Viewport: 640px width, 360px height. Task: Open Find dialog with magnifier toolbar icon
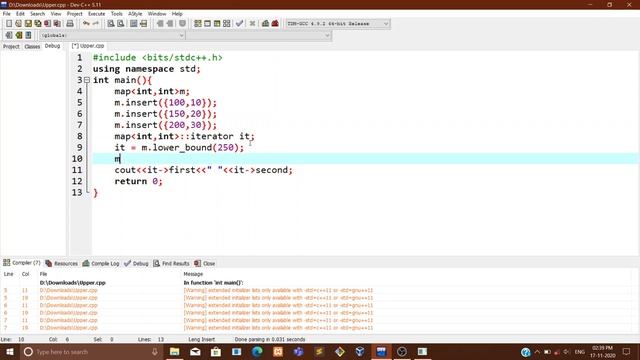111,24
